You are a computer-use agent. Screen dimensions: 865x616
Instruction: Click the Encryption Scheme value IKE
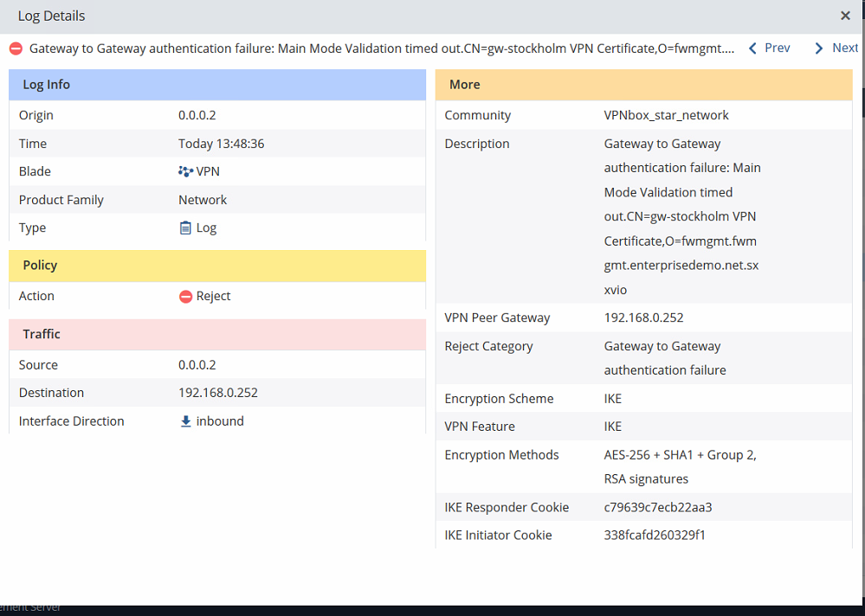[x=613, y=398]
